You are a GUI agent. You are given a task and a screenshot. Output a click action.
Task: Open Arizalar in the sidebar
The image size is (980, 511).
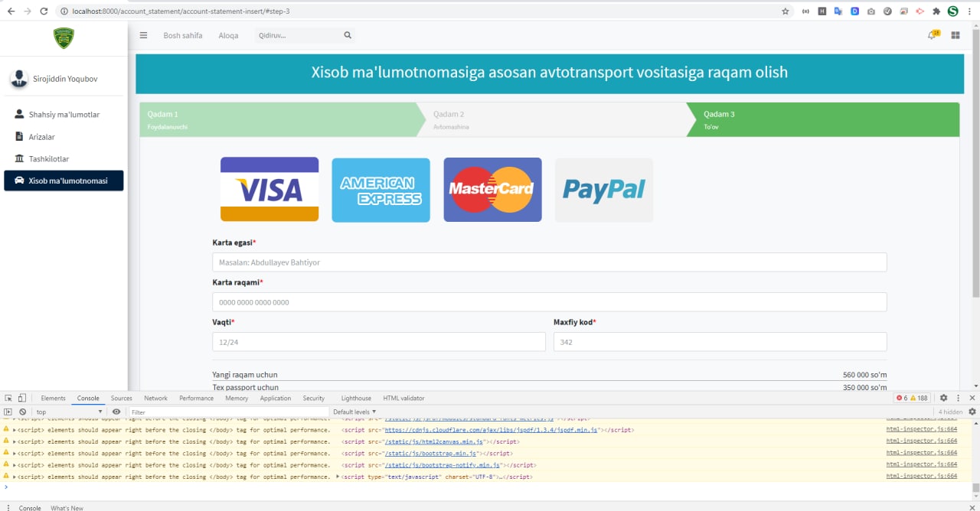click(64, 136)
